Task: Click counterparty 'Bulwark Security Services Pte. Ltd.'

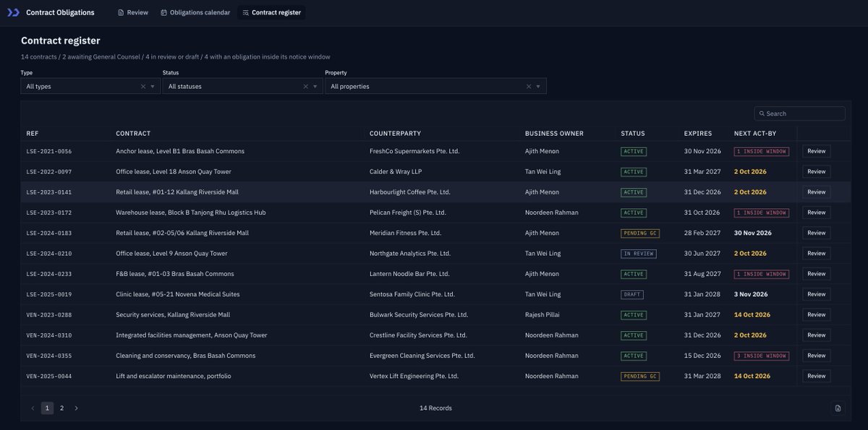Action: tap(419, 315)
